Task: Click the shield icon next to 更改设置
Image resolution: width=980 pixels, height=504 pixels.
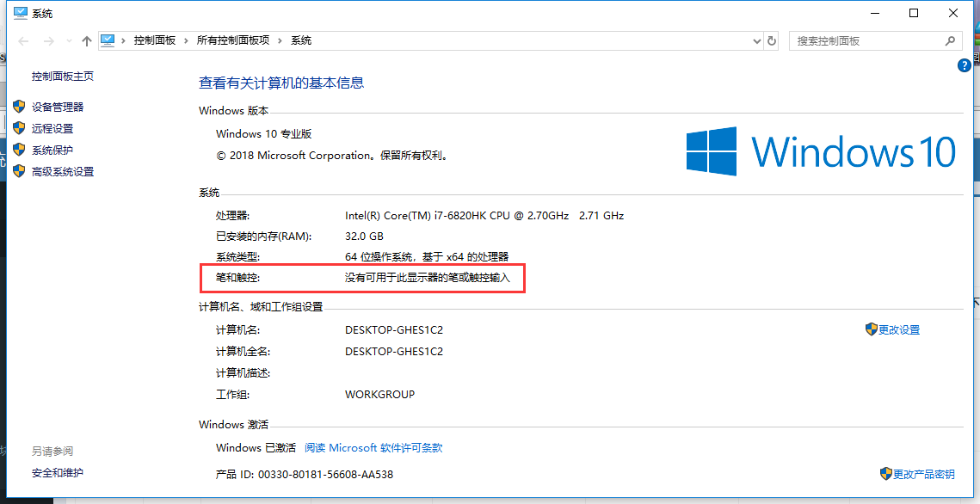Action: [x=872, y=329]
